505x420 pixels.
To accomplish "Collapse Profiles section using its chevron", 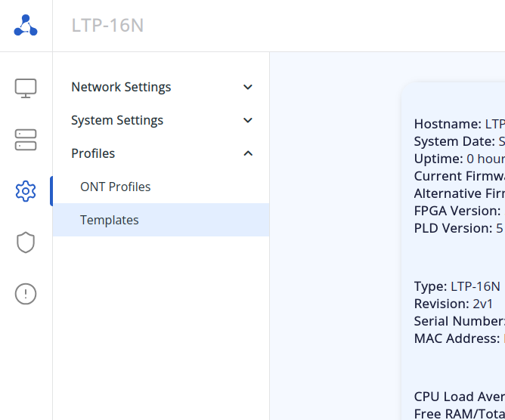I will tap(248, 154).
